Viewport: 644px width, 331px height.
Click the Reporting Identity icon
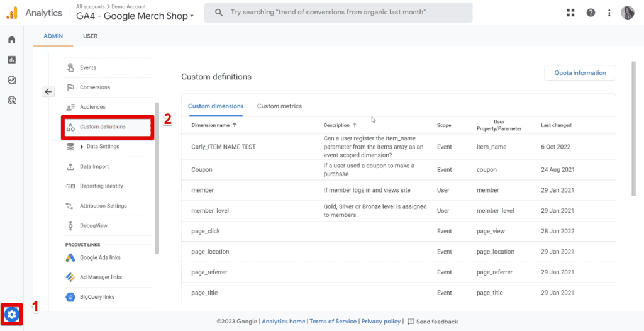click(x=70, y=186)
